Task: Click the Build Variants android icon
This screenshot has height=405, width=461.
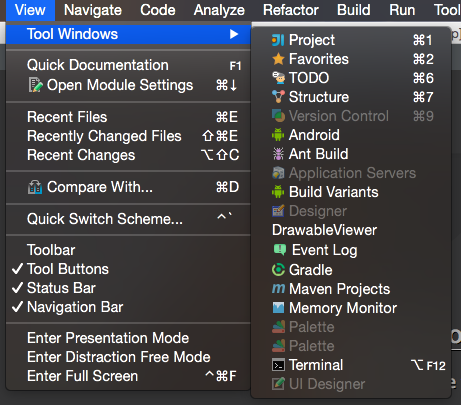Action: point(278,192)
